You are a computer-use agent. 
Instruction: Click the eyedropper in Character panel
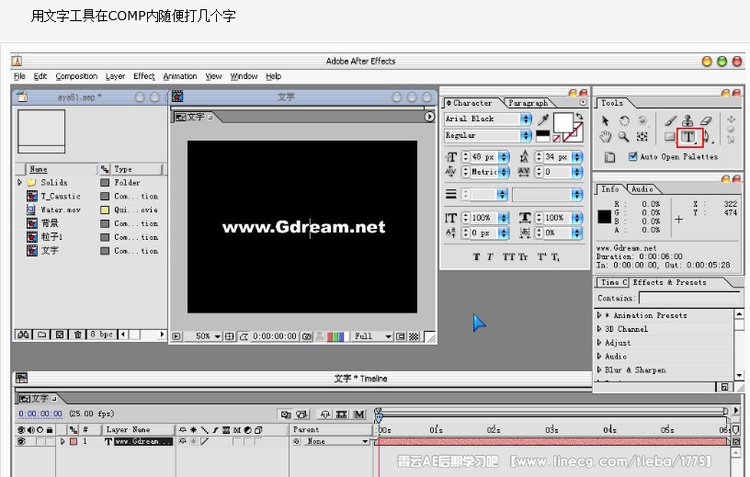click(543, 120)
